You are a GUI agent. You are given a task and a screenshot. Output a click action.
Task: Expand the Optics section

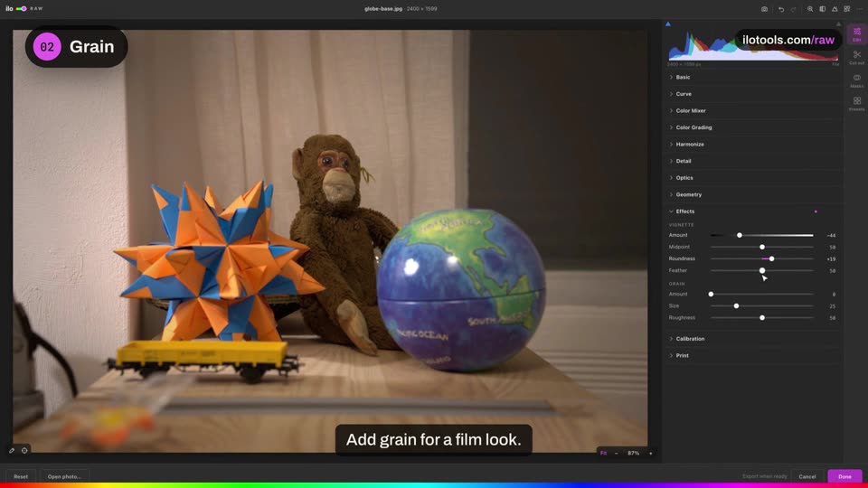pyautogui.click(x=753, y=178)
